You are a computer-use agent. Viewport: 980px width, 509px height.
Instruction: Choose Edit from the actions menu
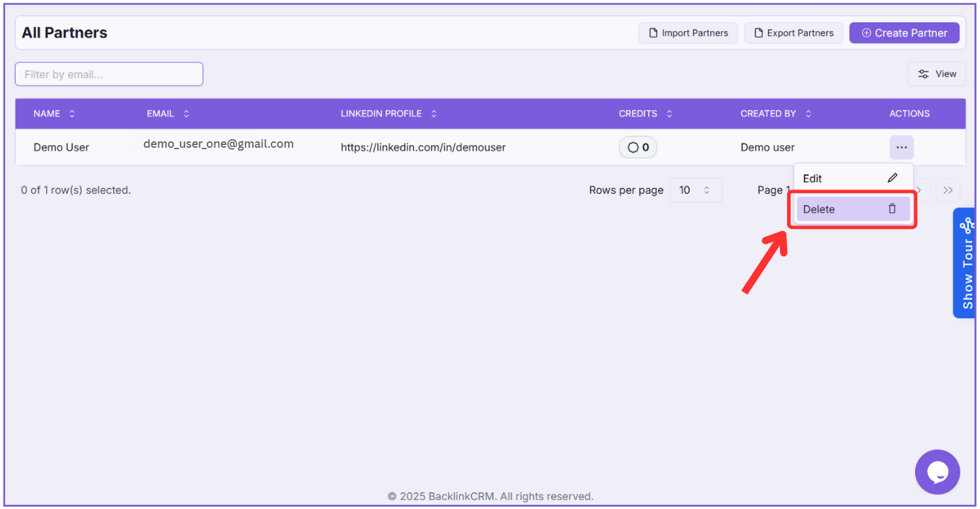(x=813, y=179)
